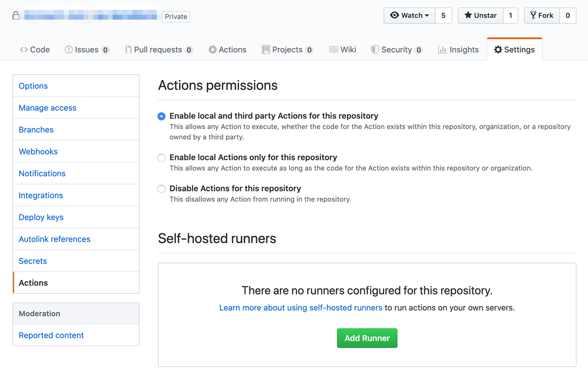Click the Pull requests merge icon

coord(128,50)
